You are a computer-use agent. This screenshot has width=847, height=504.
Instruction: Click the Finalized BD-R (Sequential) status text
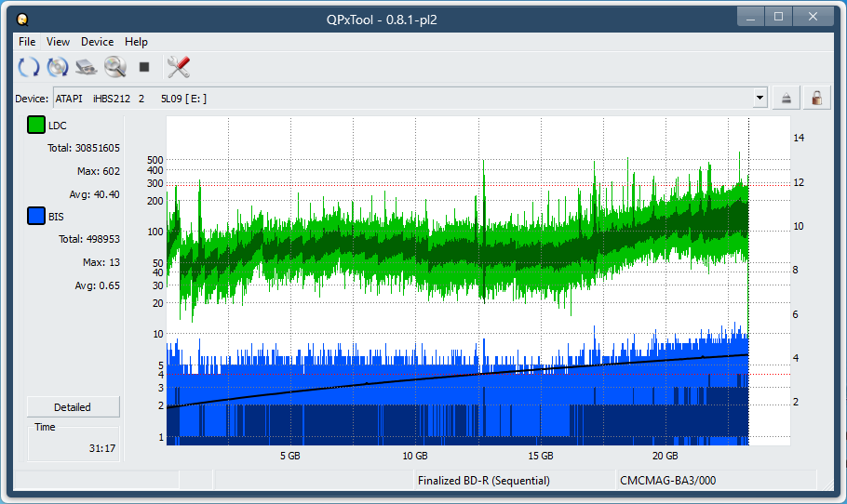pos(483,480)
